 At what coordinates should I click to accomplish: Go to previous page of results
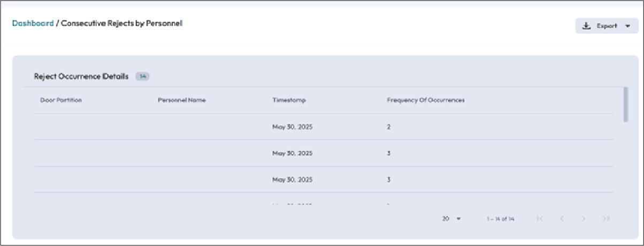pos(562,219)
